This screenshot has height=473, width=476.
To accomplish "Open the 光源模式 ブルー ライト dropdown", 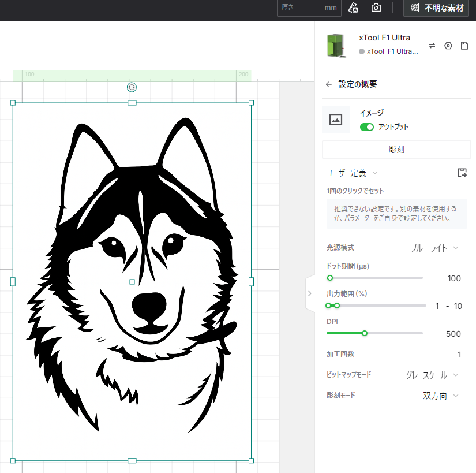I will tap(434, 248).
